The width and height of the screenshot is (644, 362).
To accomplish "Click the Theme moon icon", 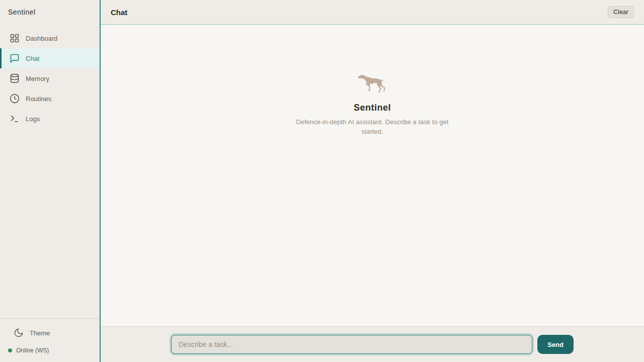I will tap(19, 333).
